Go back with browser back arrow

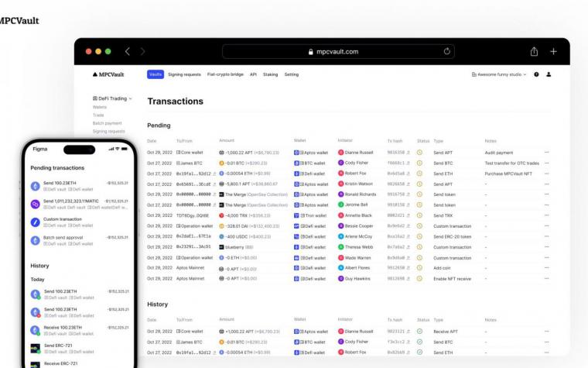[x=128, y=51]
